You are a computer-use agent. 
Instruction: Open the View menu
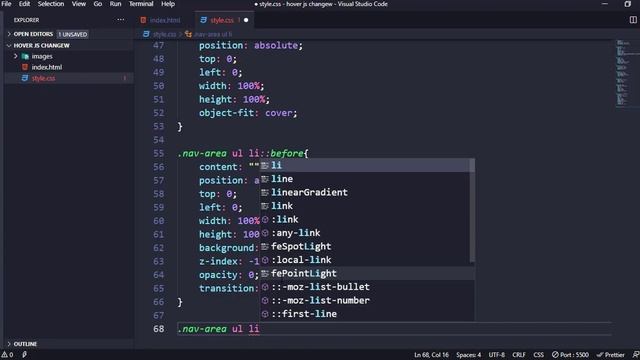point(79,4)
